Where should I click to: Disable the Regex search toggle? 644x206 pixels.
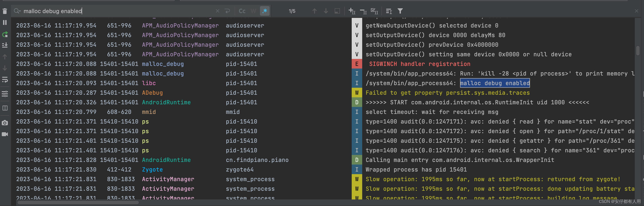pyautogui.click(x=265, y=11)
